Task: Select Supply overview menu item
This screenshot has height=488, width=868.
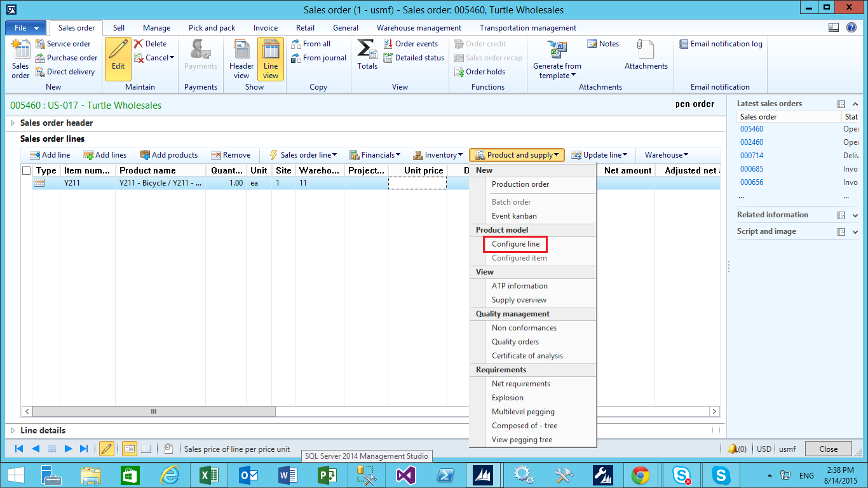Action: point(519,300)
